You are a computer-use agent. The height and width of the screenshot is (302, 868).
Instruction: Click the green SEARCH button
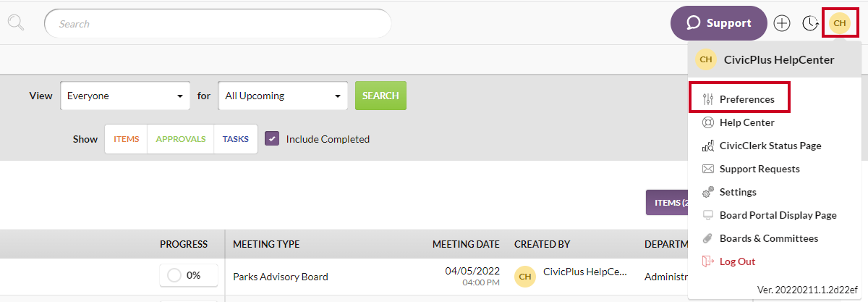click(380, 96)
